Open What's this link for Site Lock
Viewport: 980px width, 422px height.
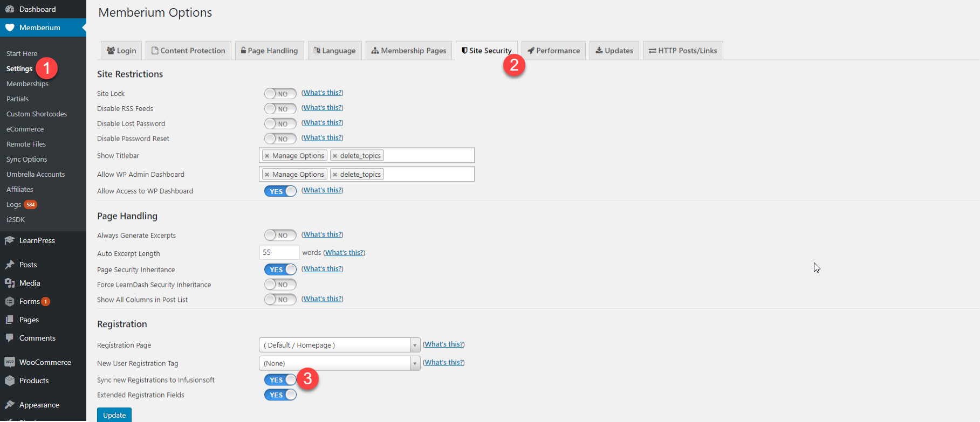coord(323,93)
